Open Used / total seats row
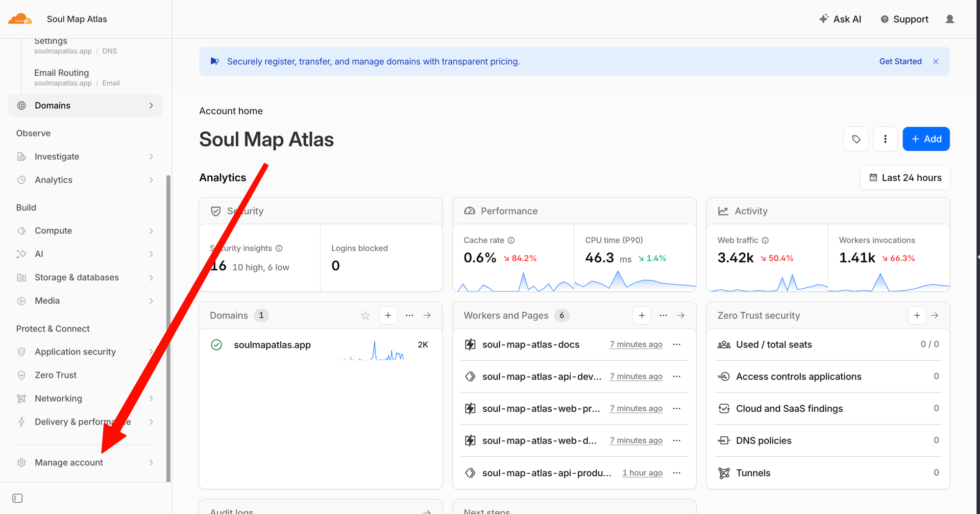 pyautogui.click(x=828, y=345)
